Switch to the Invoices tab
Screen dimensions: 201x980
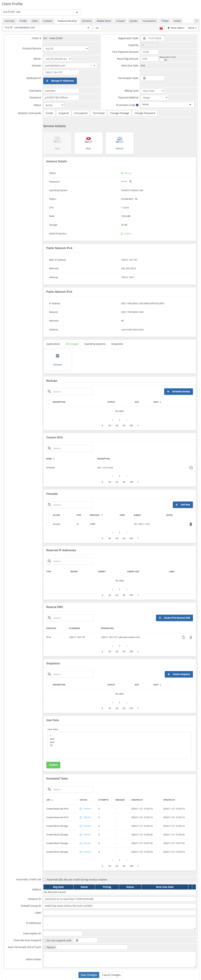point(120,21)
